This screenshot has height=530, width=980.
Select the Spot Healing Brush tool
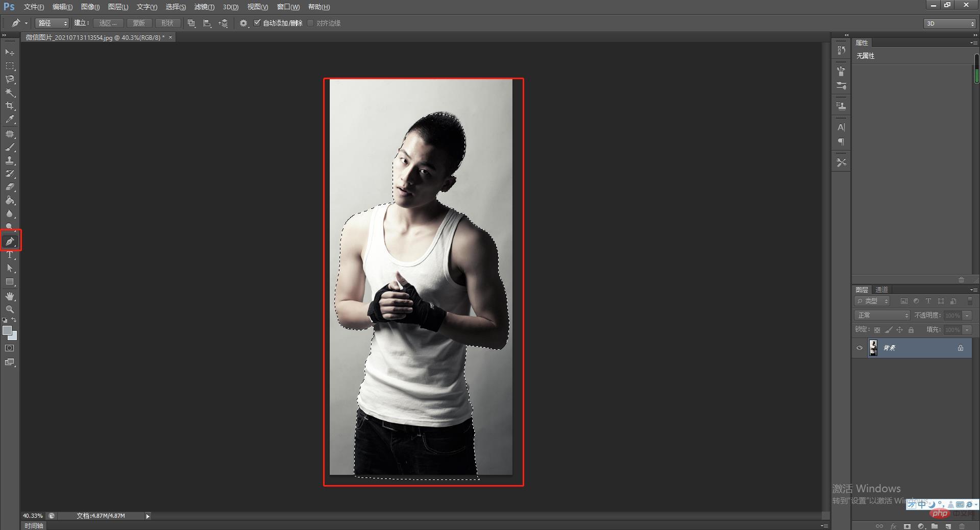pos(10,134)
